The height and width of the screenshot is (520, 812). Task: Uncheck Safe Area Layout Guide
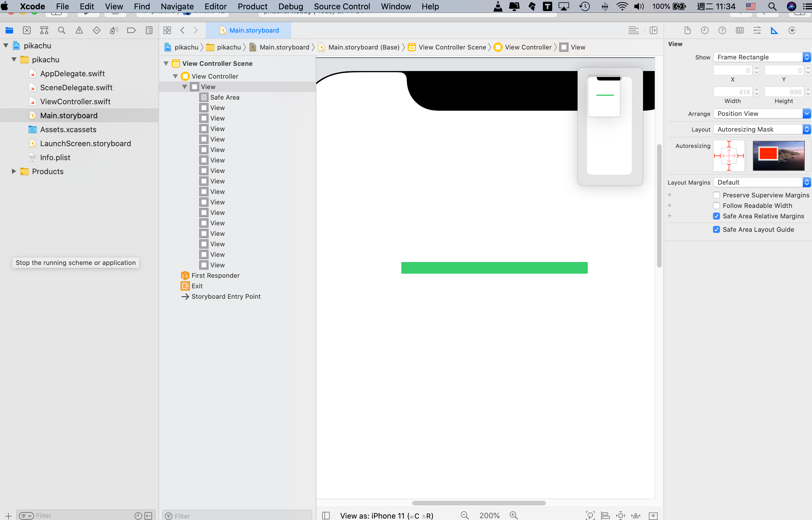click(716, 230)
